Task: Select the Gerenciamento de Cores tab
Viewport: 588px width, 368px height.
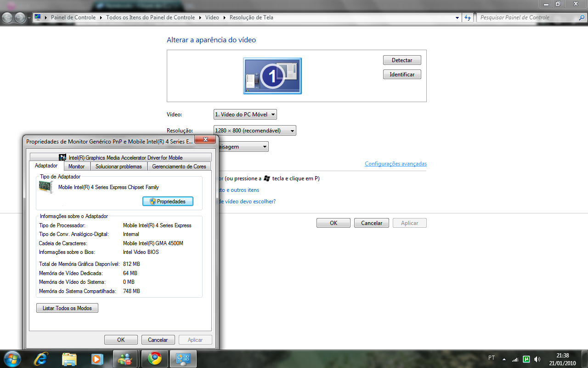Action: click(179, 167)
